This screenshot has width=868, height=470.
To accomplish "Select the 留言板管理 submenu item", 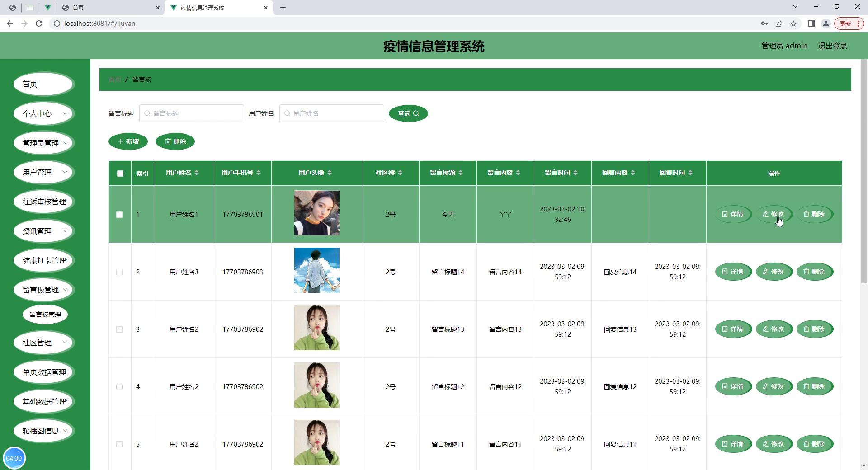I will point(45,315).
